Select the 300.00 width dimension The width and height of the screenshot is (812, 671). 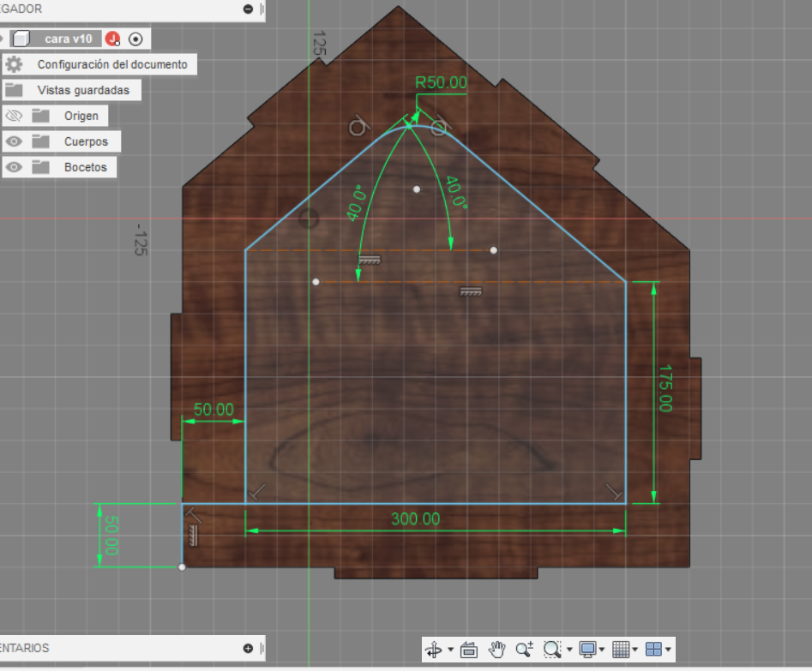[415, 518]
